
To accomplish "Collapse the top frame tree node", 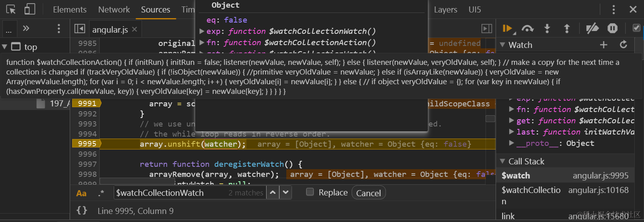I will (4, 47).
